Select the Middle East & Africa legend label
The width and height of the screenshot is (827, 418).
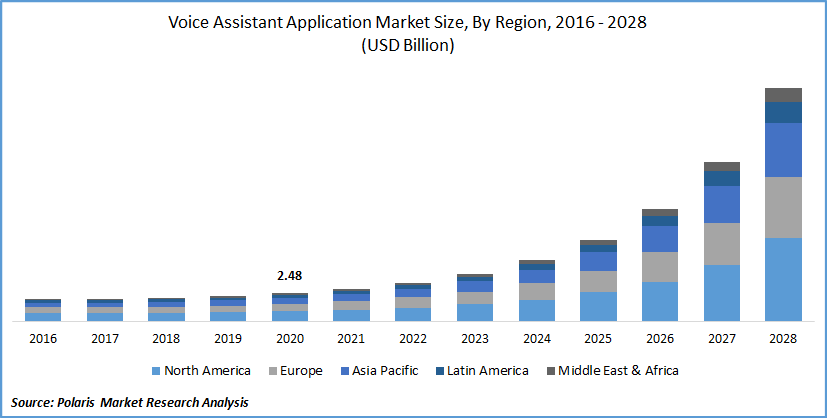coord(618,371)
